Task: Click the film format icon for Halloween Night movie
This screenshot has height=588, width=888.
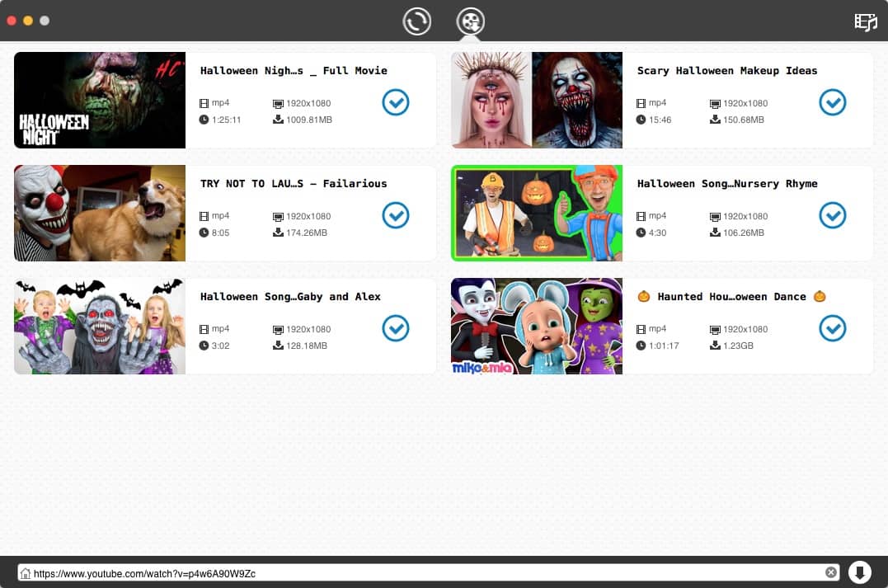Action: [x=204, y=103]
